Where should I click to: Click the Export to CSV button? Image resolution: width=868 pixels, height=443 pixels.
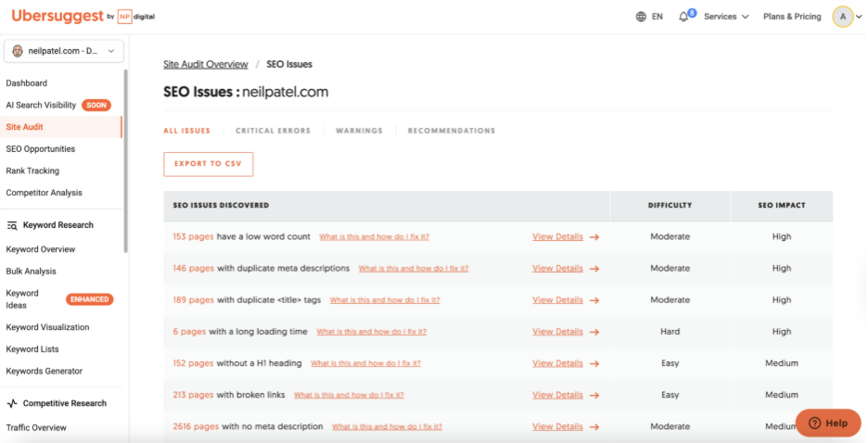[208, 164]
